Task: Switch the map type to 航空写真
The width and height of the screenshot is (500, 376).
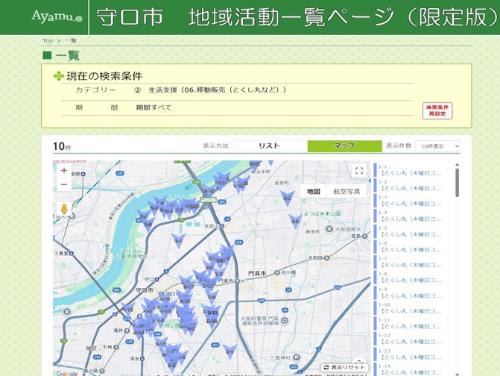Action: pyautogui.click(x=347, y=191)
